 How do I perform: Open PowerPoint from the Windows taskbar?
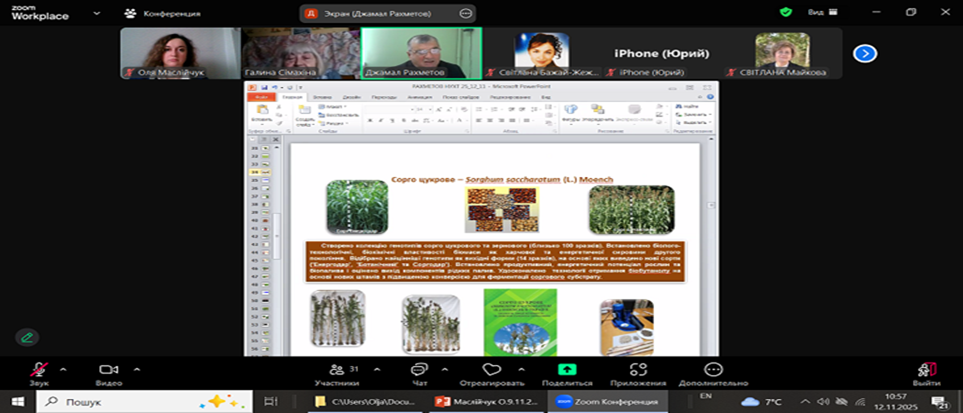click(x=486, y=401)
